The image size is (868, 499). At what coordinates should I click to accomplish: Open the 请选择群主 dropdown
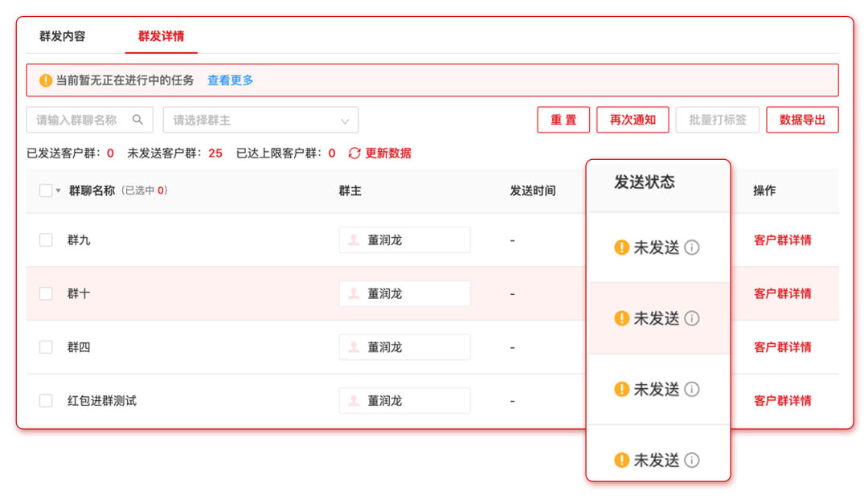coord(260,120)
